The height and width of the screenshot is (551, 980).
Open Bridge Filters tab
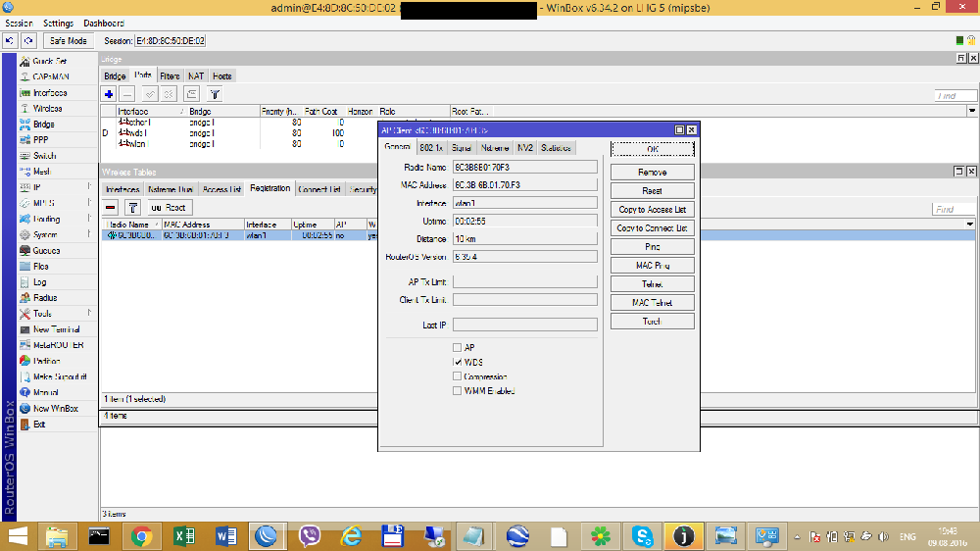[x=170, y=76]
